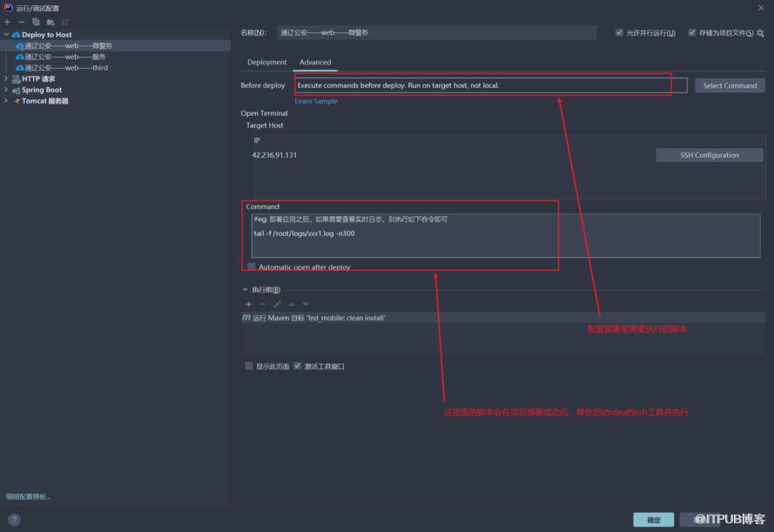Expand the Tomcat 服务器 tree node
The height and width of the screenshot is (532, 774).
click(6, 101)
